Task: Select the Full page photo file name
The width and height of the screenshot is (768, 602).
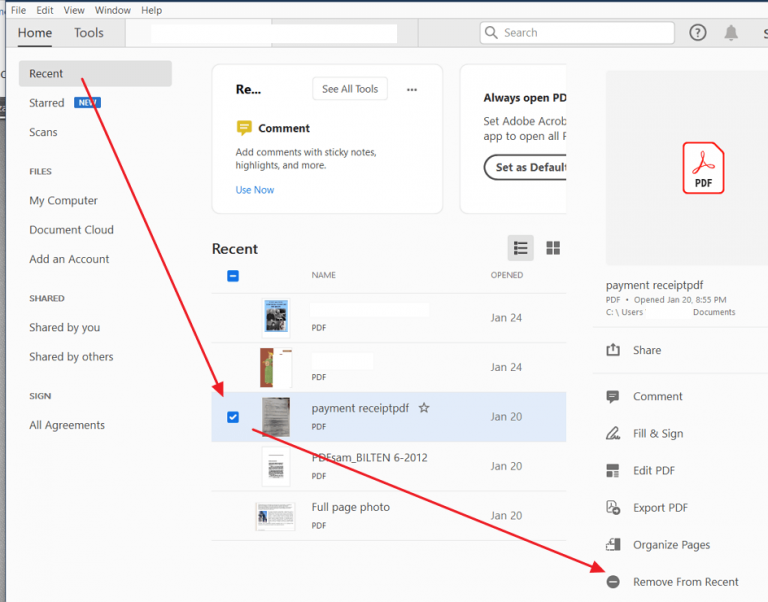Action: (x=351, y=507)
